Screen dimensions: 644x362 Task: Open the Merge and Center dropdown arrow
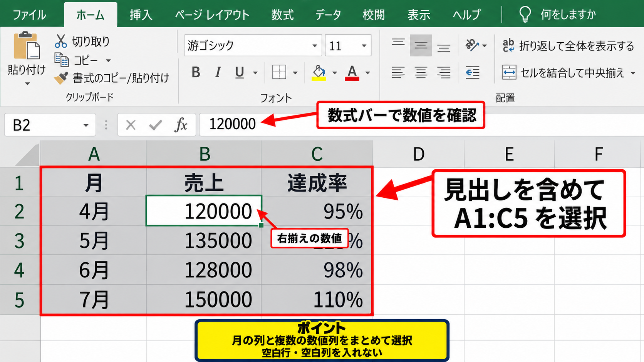[633, 73]
